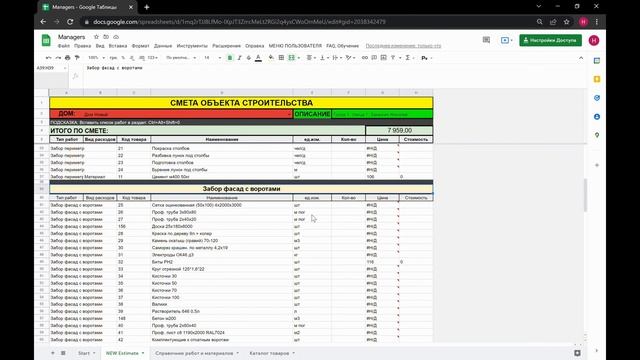Open Contacts side panel icon
The height and width of the screenshot is (360, 640).
click(x=597, y=117)
